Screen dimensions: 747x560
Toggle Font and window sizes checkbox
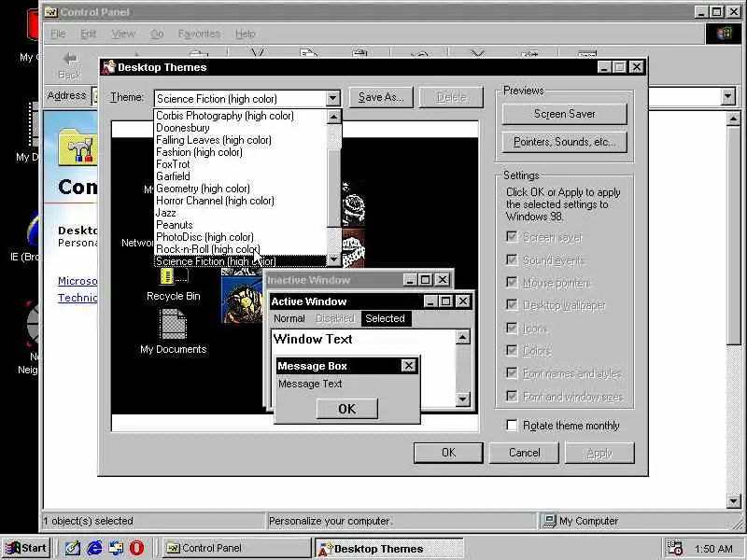point(512,396)
